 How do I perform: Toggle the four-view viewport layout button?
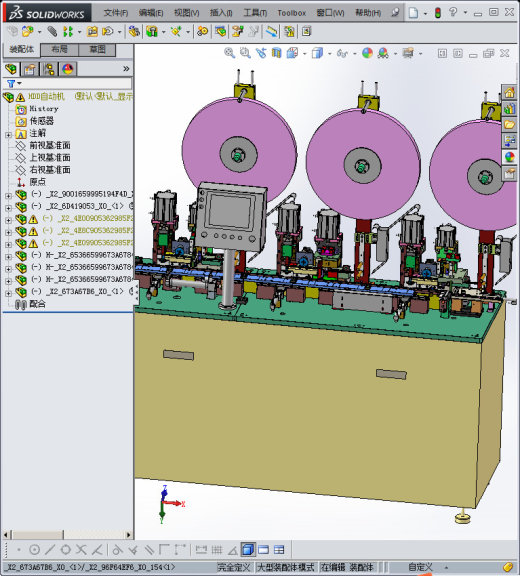click(x=279, y=550)
